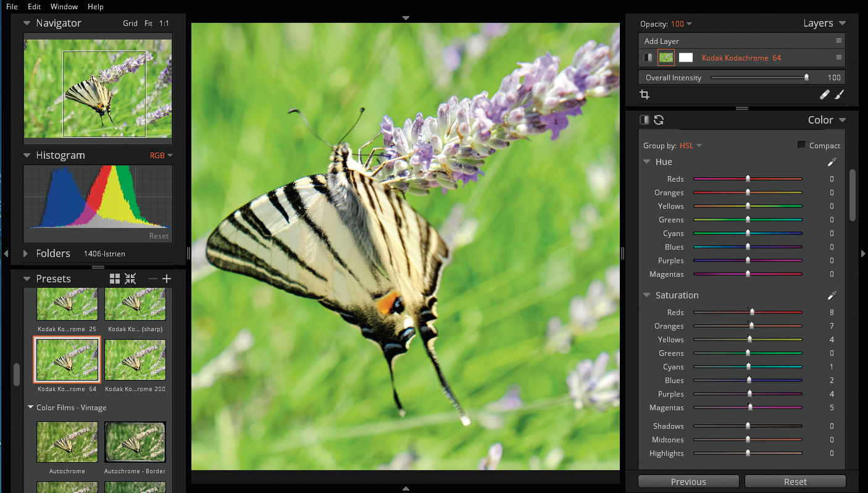Toggle the Color panel effect on/off

[x=644, y=120]
